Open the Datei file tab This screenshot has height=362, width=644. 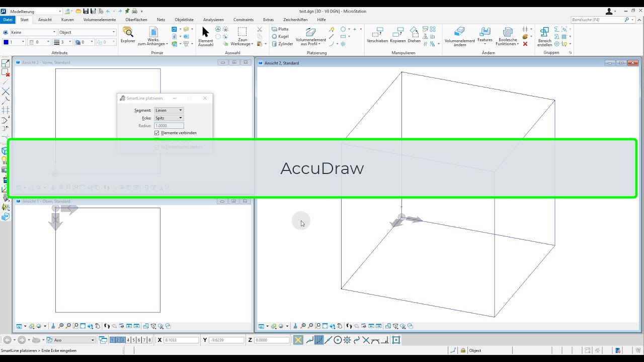(x=8, y=20)
